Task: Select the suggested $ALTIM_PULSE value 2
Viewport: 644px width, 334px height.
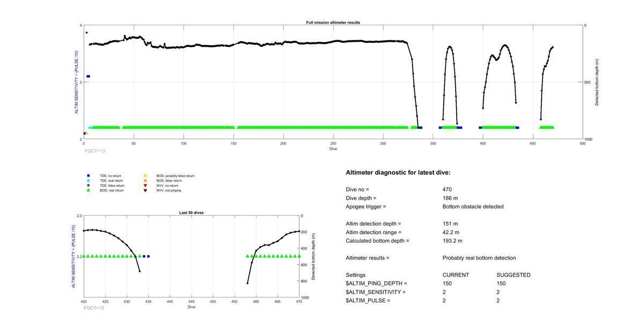Action: pos(498,301)
